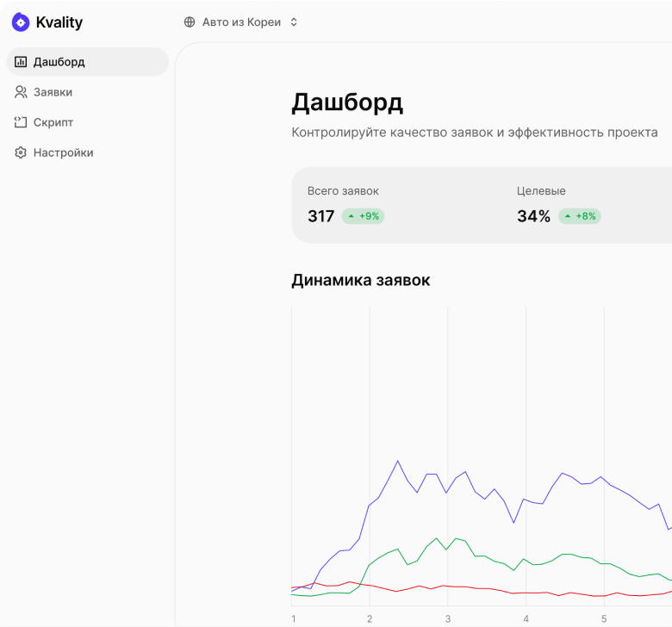
Task: Click the Дашборд page heading
Action: (347, 103)
